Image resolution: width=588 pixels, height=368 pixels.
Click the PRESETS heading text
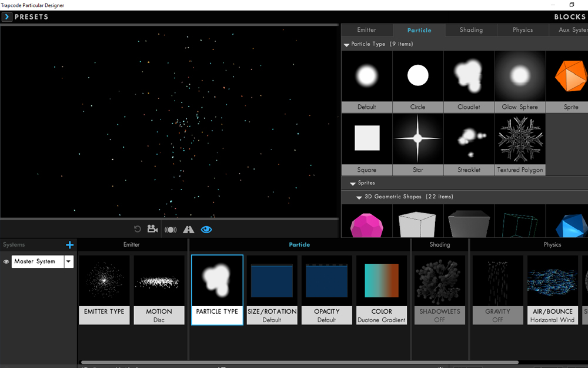(32, 17)
